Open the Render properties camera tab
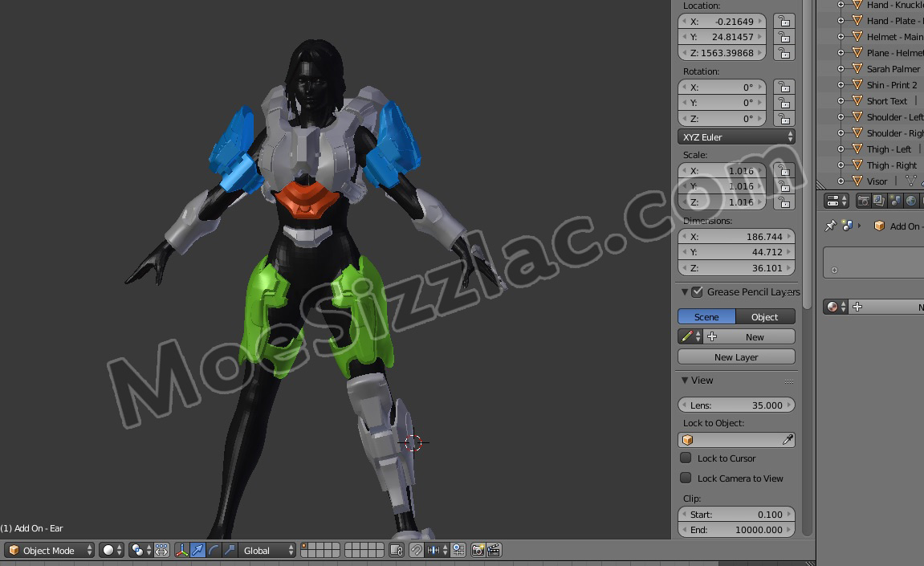Screen dimensions: 924x566 (x=863, y=201)
